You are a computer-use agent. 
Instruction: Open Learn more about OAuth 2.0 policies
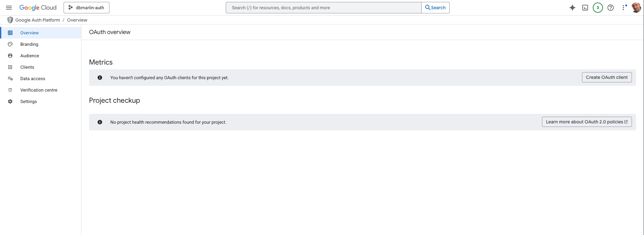click(586, 122)
